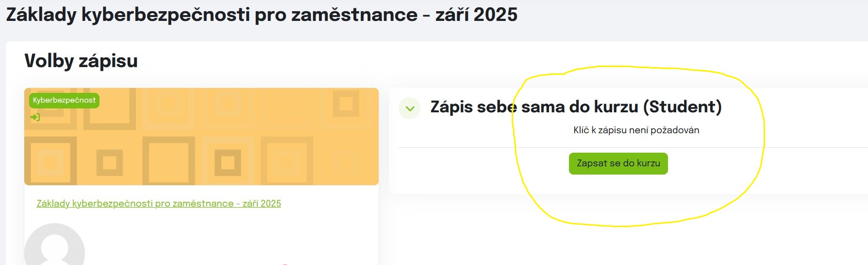Click the green Kyberbezpečnost category badge
Image resolution: width=868 pixels, height=265 pixels.
tap(64, 100)
